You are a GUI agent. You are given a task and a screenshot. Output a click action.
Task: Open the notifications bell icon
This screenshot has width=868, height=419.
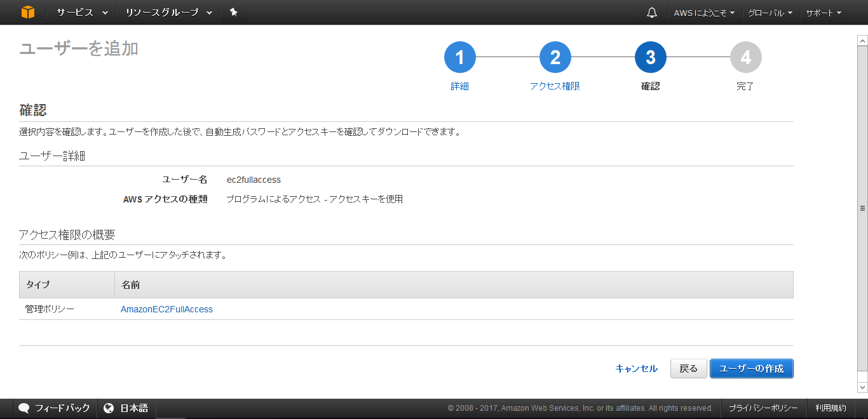[x=651, y=12]
